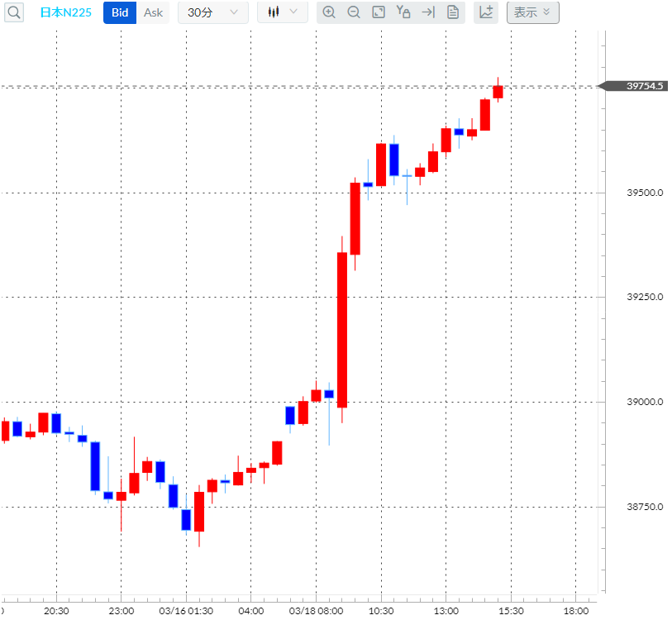Select the zoom-out tool on the toolbar
672x620 pixels.
(354, 12)
